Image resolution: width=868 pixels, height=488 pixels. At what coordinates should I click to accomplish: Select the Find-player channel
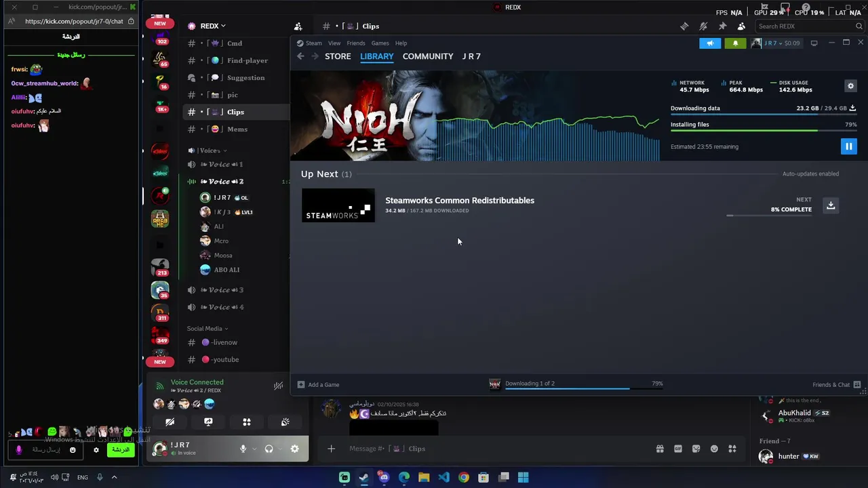[236, 60]
